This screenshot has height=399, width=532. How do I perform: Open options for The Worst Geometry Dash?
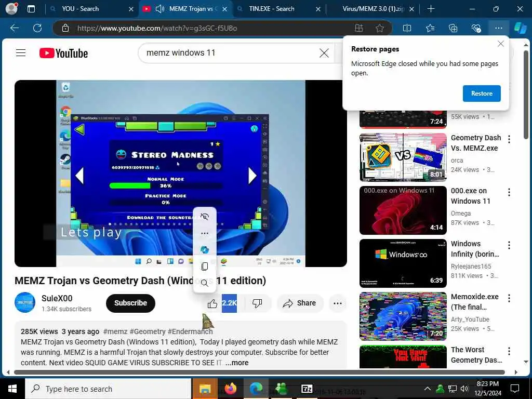click(x=509, y=351)
